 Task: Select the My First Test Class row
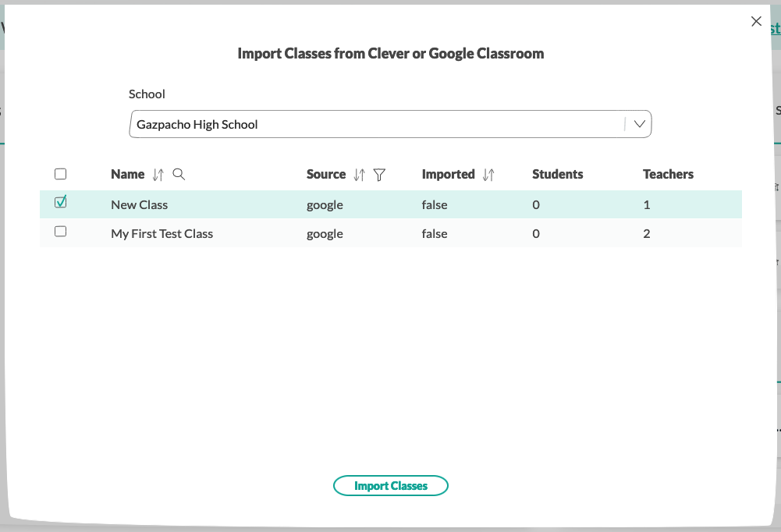click(234, 233)
